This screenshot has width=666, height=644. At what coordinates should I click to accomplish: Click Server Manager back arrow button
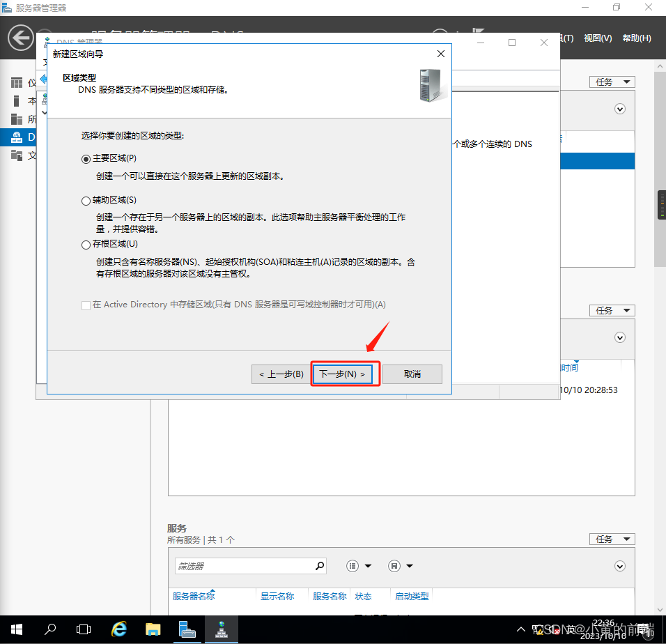tap(20, 38)
